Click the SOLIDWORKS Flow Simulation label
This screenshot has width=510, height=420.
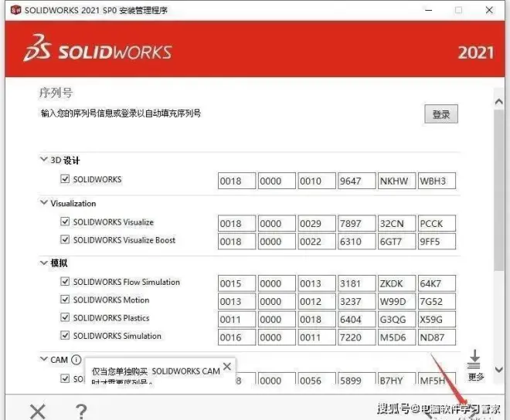click(126, 282)
